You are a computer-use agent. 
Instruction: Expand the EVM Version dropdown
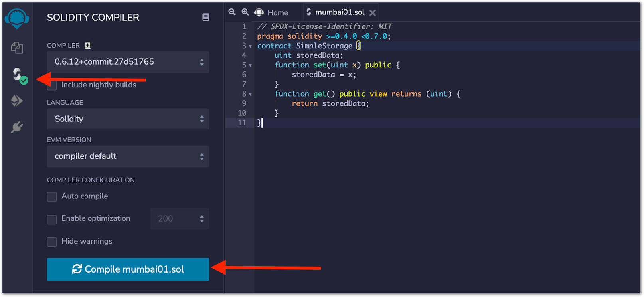128,156
